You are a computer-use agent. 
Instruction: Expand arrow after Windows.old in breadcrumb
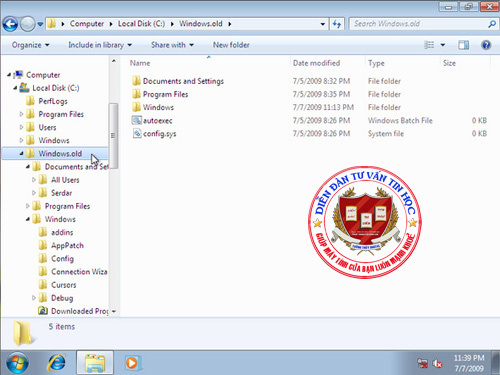(230, 24)
